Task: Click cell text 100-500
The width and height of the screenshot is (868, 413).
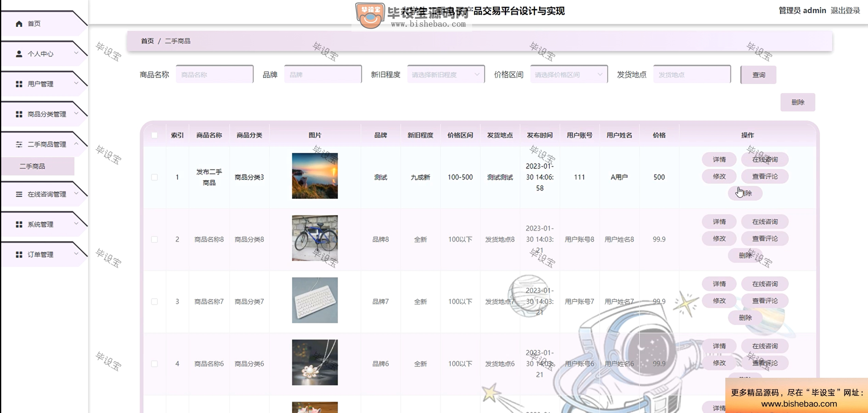Action: [460, 177]
